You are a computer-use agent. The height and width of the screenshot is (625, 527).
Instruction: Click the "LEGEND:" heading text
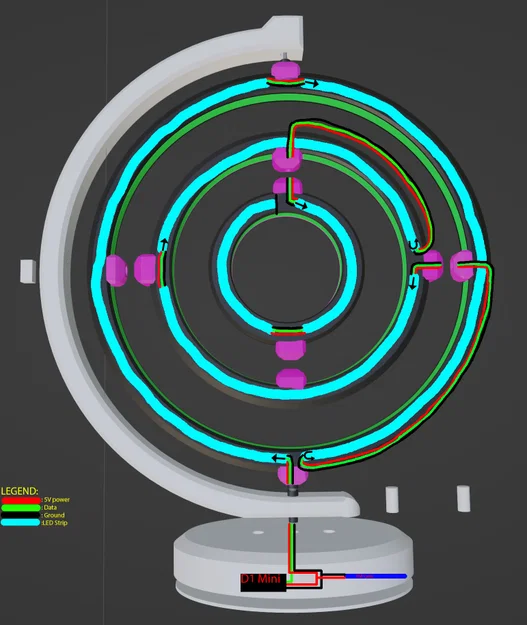coord(20,491)
